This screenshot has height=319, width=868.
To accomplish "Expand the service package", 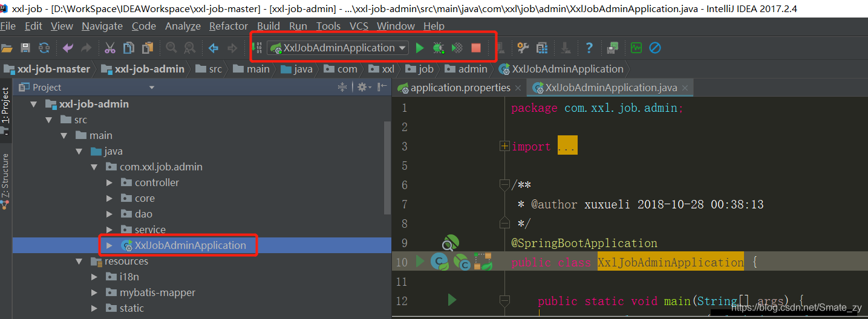I will (109, 230).
